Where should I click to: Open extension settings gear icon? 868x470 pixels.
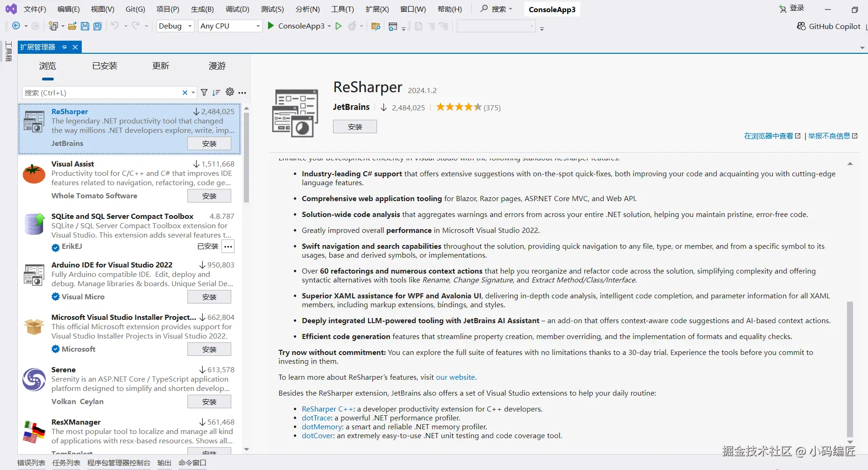[x=230, y=92]
